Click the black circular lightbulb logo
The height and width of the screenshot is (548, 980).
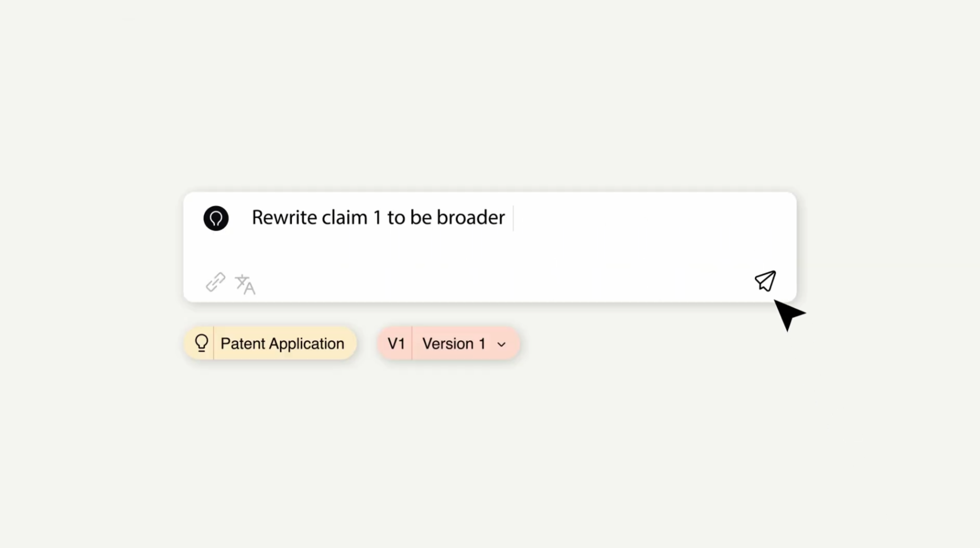point(216,218)
